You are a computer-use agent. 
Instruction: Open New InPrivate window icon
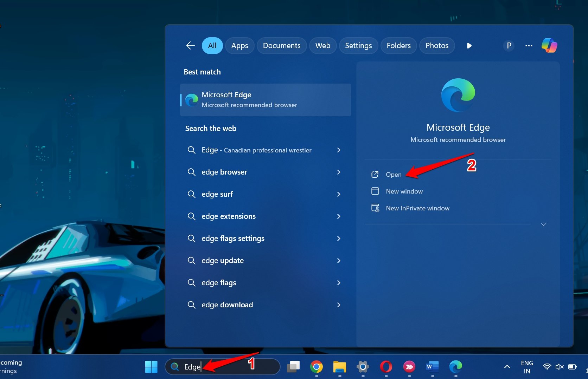375,208
